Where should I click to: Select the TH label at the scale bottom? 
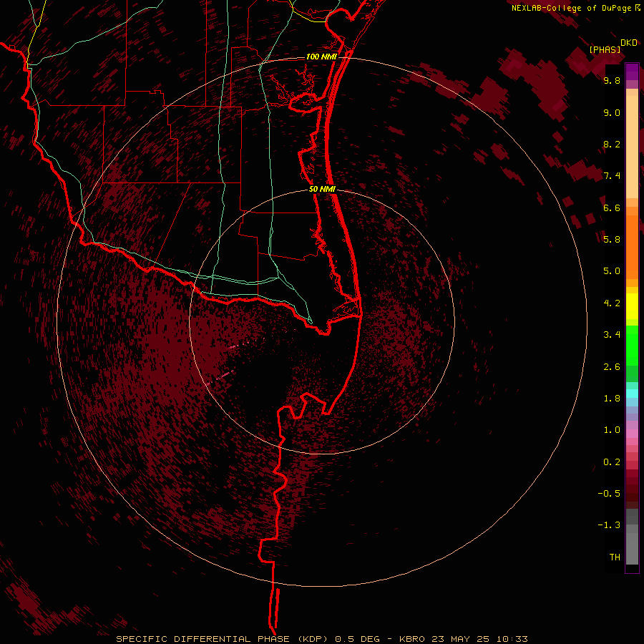tap(615, 557)
